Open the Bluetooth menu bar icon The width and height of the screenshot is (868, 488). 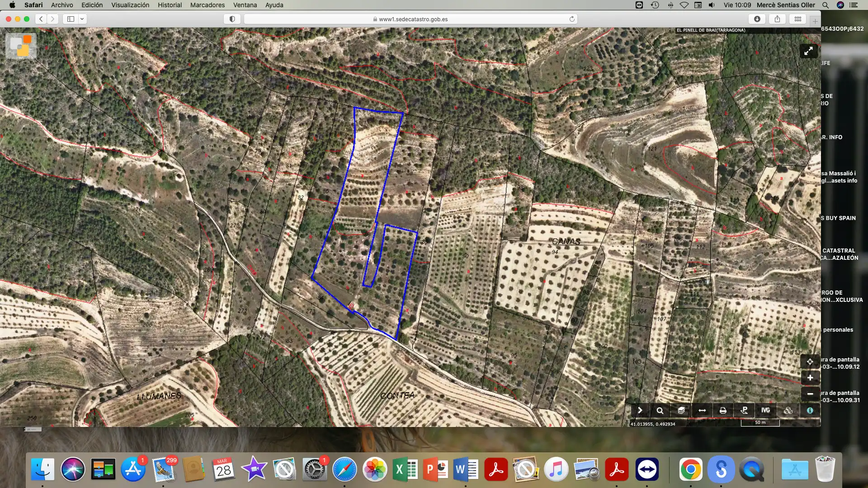pyautogui.click(x=670, y=5)
